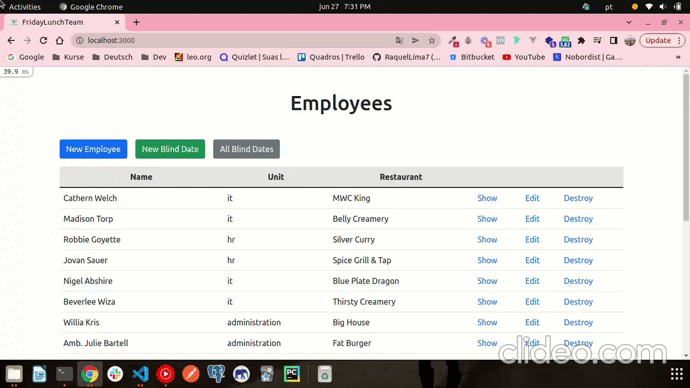Launch PyCharm from the dock

[292, 374]
